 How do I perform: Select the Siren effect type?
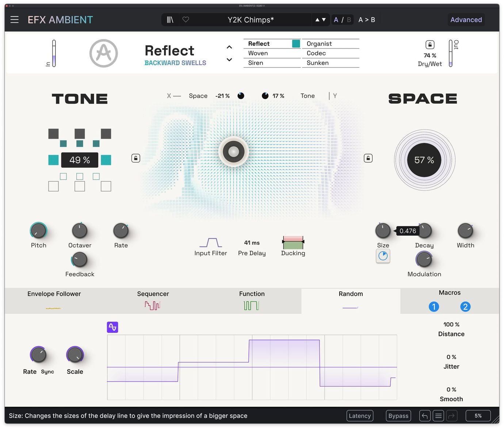[272, 63]
